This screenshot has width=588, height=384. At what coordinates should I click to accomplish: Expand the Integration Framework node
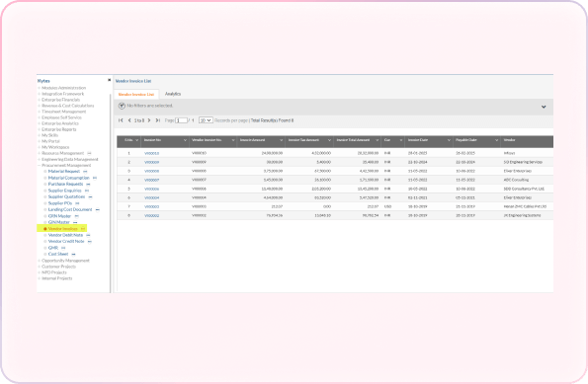pos(39,94)
